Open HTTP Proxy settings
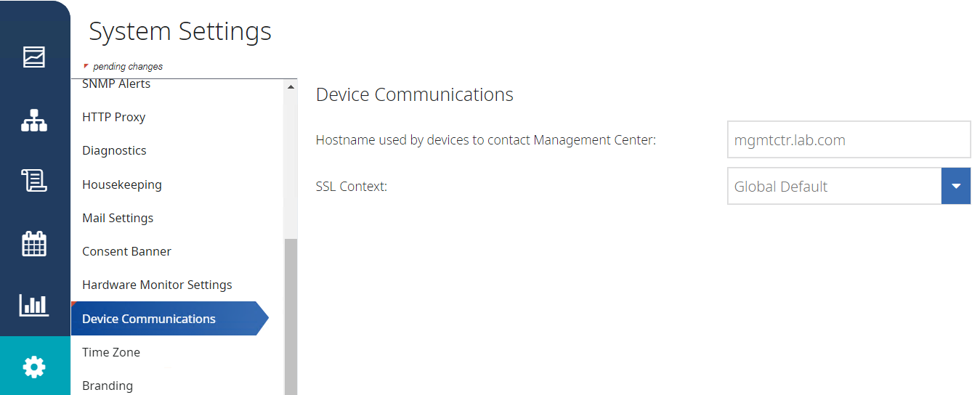This screenshot has width=980, height=395. point(114,117)
